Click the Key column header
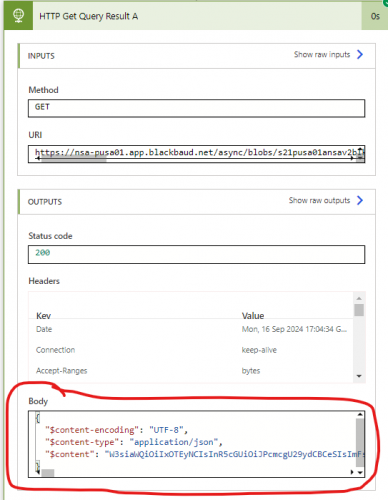Screen dimensions: 388x500 43,316
